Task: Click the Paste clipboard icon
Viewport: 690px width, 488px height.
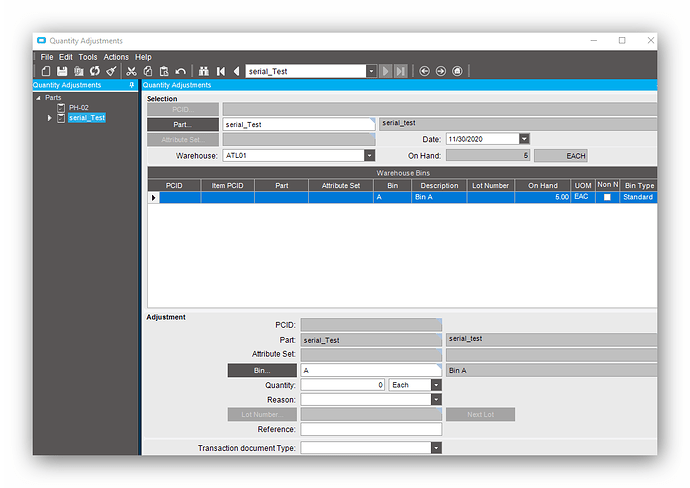Action: pyautogui.click(x=164, y=71)
